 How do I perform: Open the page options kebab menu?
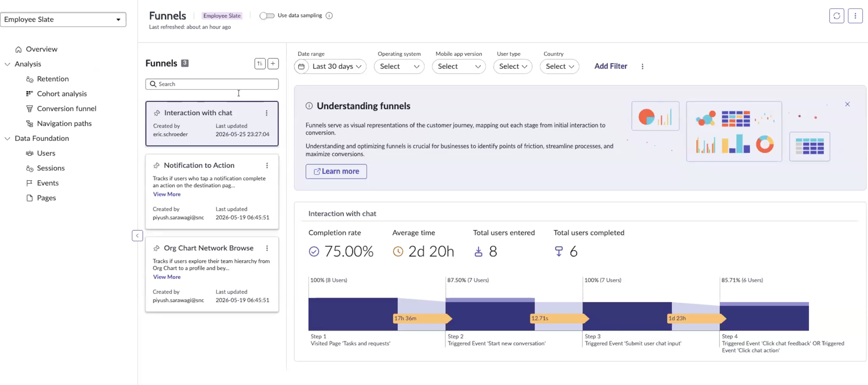click(855, 16)
